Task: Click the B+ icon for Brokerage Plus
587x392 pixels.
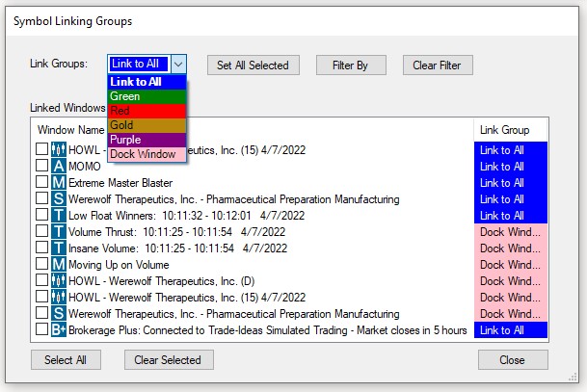Action: pos(59,330)
